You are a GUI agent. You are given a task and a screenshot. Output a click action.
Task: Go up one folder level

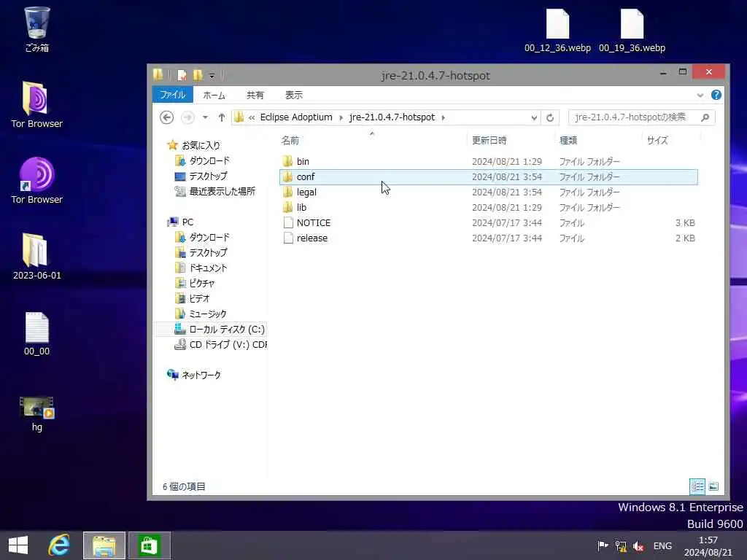[222, 117]
